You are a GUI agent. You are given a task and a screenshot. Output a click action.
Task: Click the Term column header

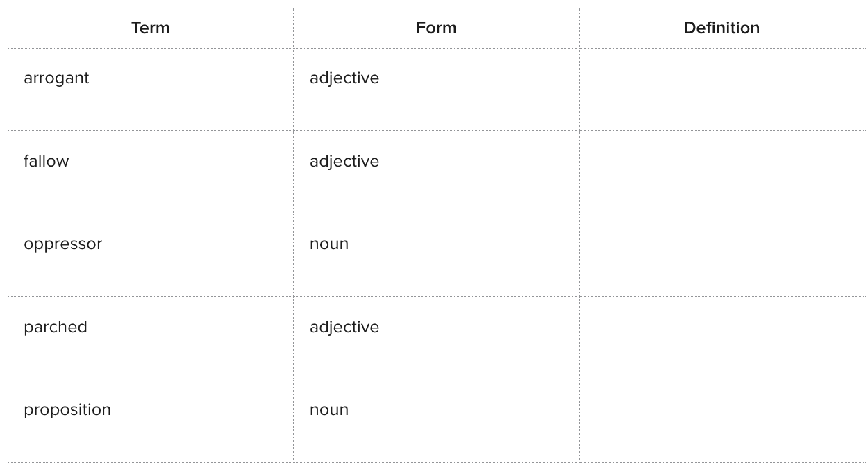tap(150, 28)
